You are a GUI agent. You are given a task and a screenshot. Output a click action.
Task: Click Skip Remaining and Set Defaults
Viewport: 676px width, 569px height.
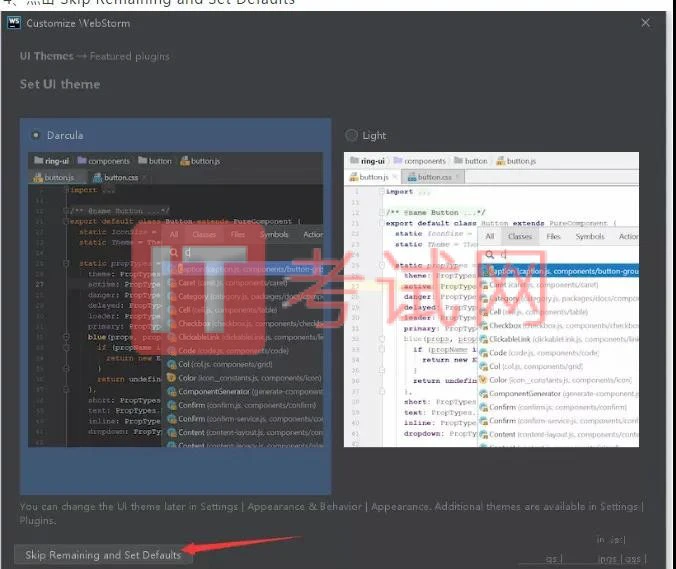103,555
